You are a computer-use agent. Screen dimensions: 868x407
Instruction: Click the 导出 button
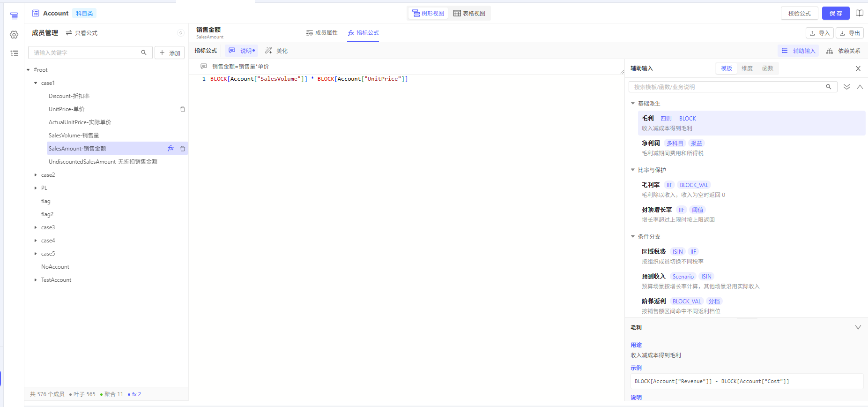pos(850,33)
